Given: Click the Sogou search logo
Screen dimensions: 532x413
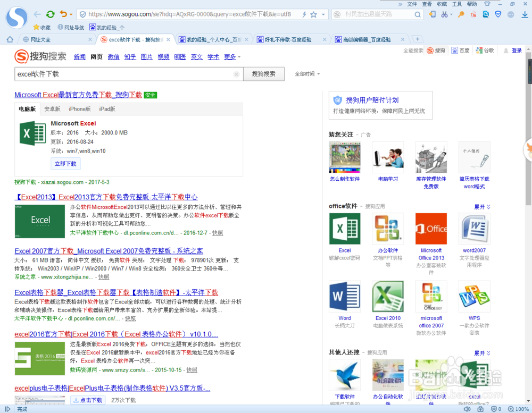Looking at the screenshot, I should point(40,56).
